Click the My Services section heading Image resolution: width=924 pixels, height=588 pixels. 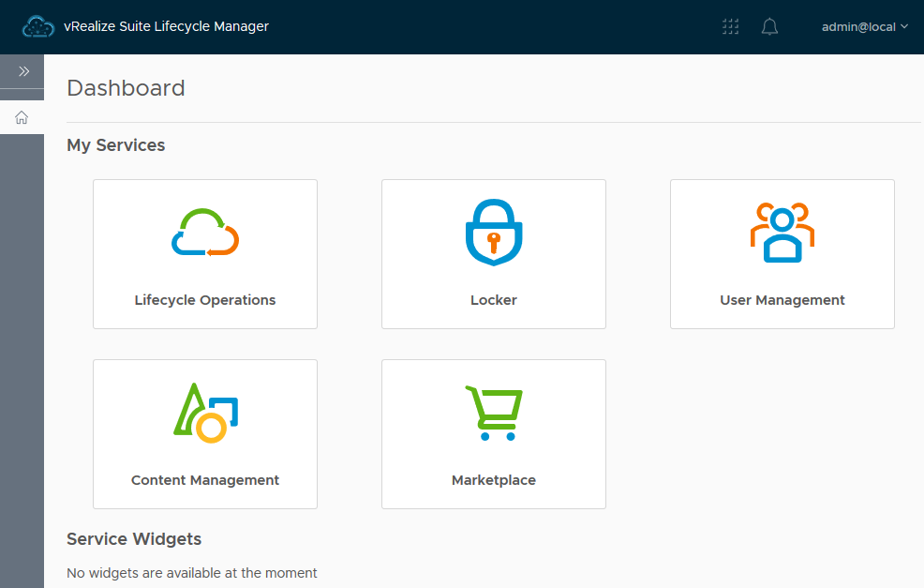coord(116,145)
